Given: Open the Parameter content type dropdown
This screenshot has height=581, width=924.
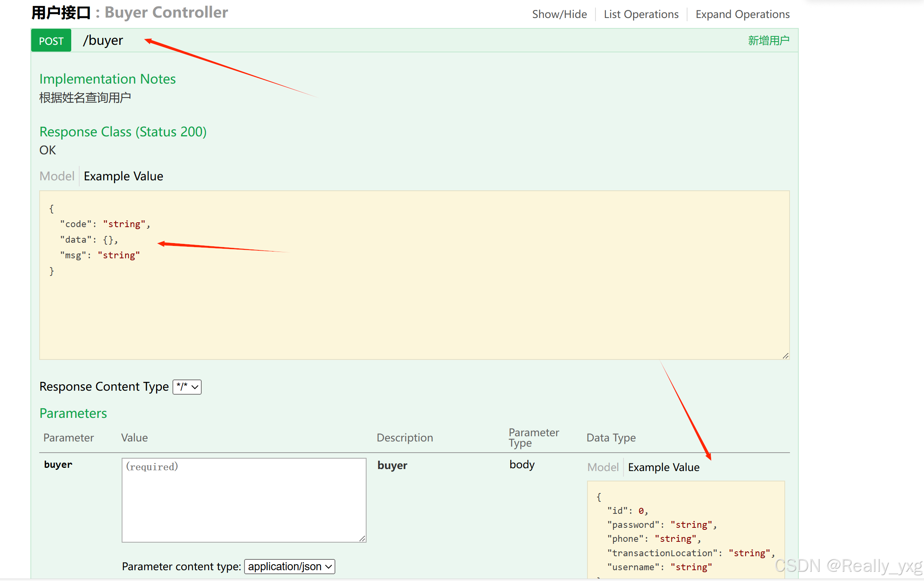Looking at the screenshot, I should point(289,566).
